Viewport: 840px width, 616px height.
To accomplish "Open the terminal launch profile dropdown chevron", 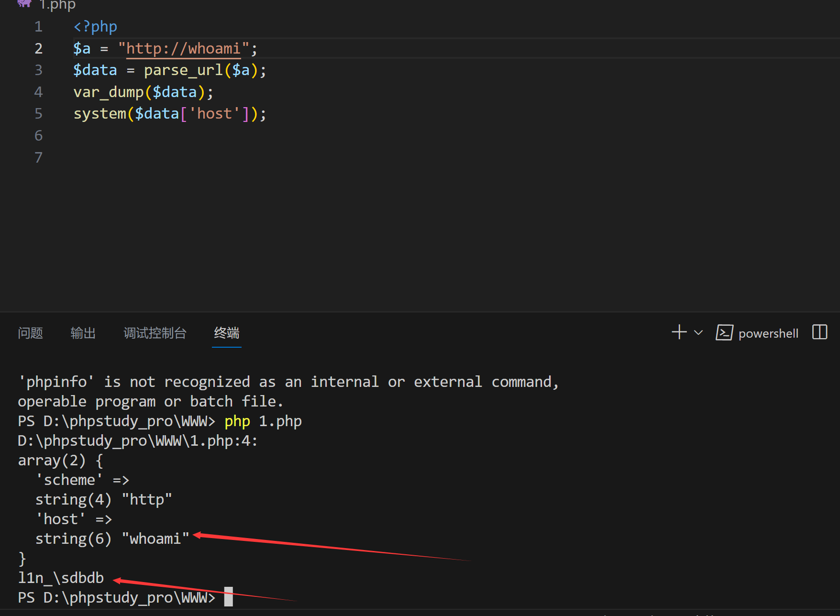I will tap(698, 333).
